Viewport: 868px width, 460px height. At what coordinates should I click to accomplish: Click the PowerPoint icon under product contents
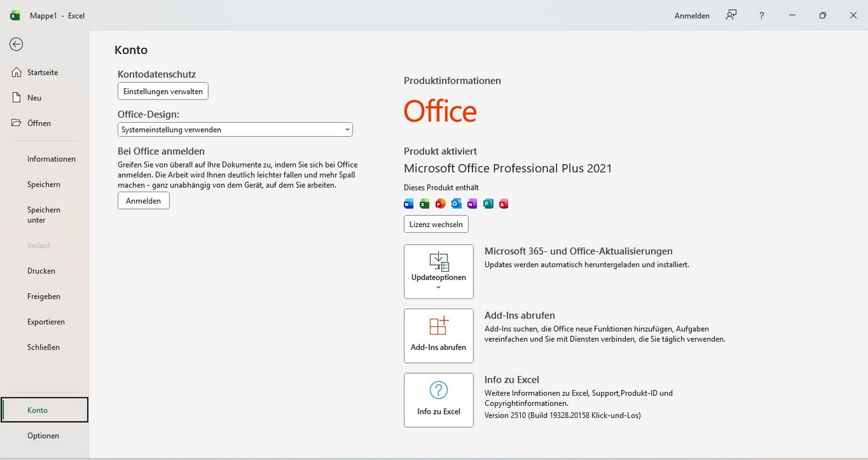pos(440,204)
